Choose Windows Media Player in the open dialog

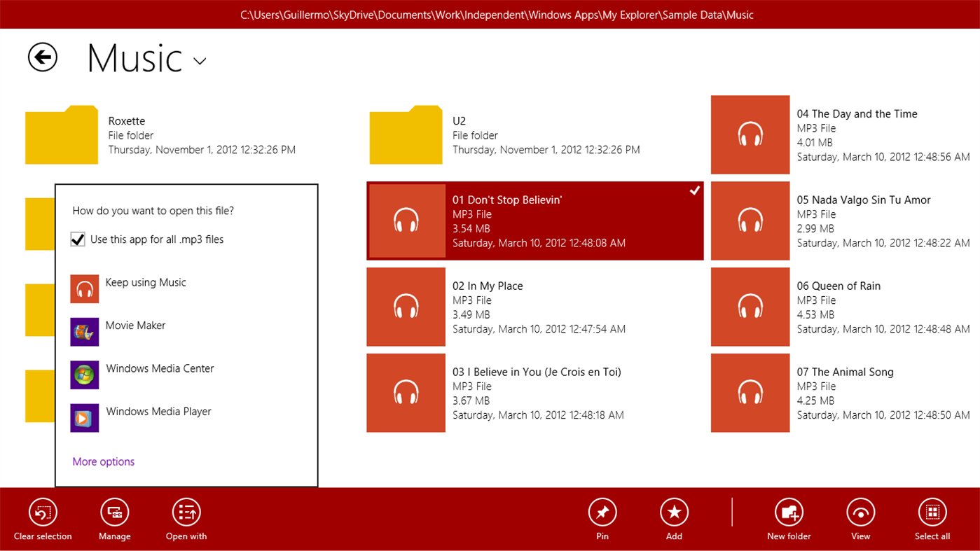click(158, 411)
